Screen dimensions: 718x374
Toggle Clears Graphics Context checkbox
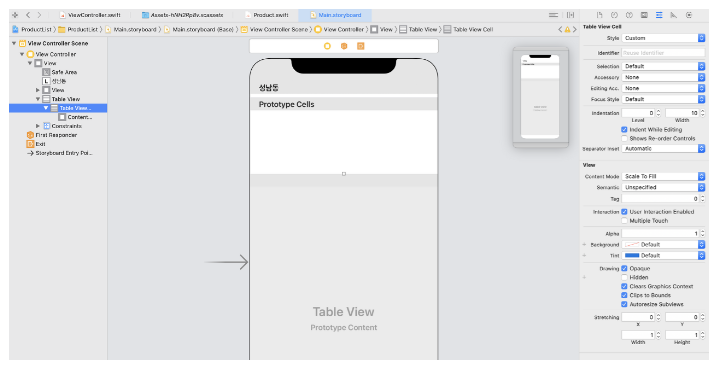coord(624,287)
